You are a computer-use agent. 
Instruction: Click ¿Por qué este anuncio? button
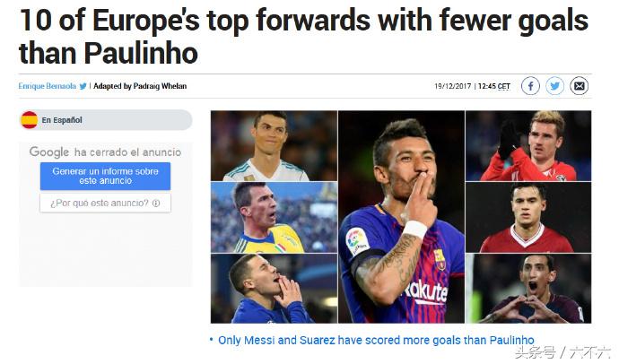tap(105, 204)
